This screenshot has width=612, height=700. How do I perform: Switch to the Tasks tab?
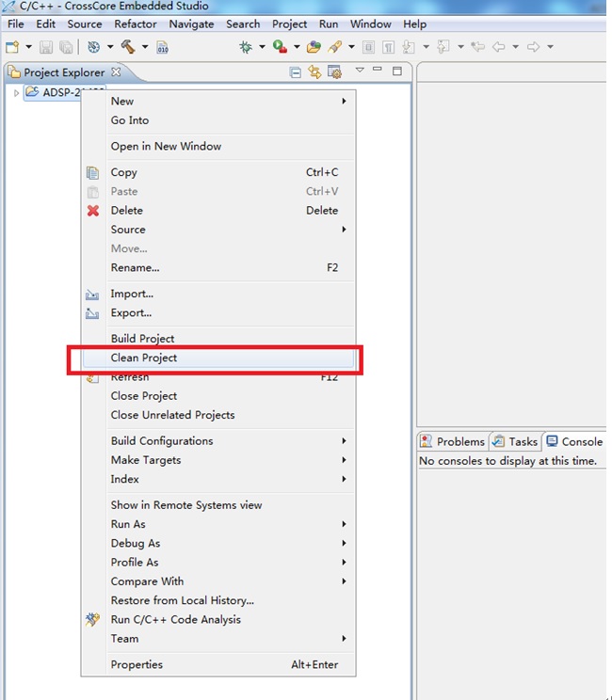[516, 442]
